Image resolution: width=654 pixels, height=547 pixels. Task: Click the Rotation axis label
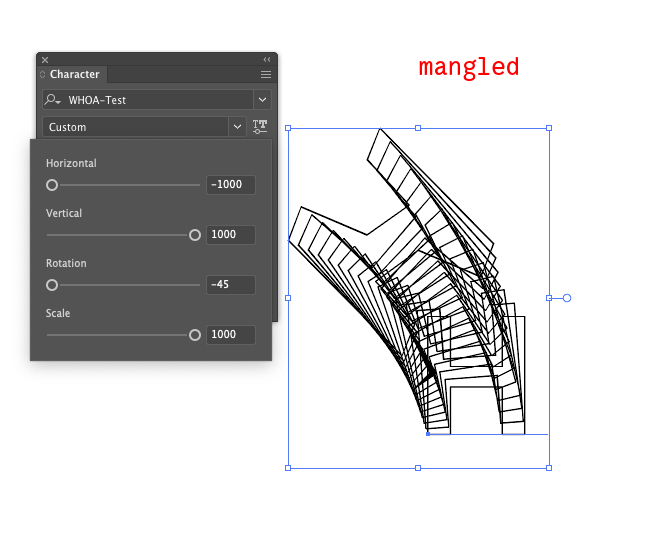pyautogui.click(x=66, y=263)
